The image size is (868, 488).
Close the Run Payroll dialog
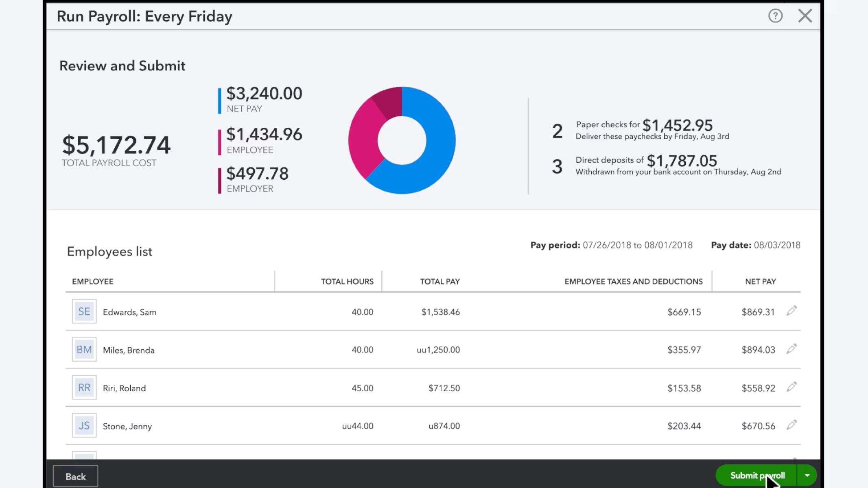(805, 16)
